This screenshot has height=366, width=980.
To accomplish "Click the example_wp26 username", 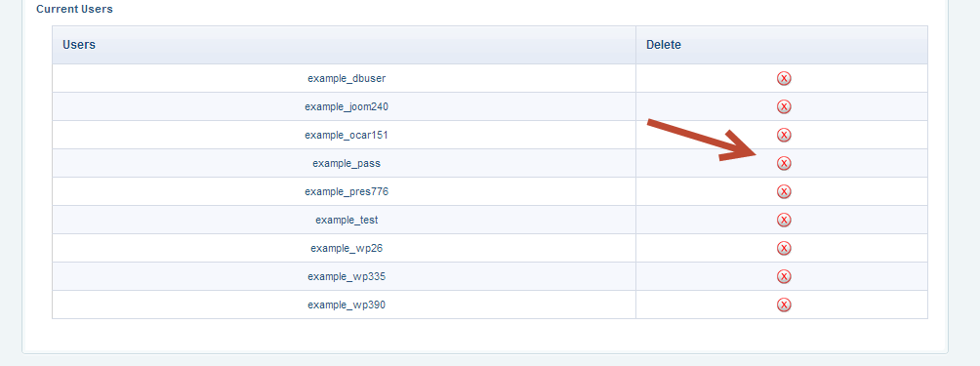I will [x=347, y=249].
